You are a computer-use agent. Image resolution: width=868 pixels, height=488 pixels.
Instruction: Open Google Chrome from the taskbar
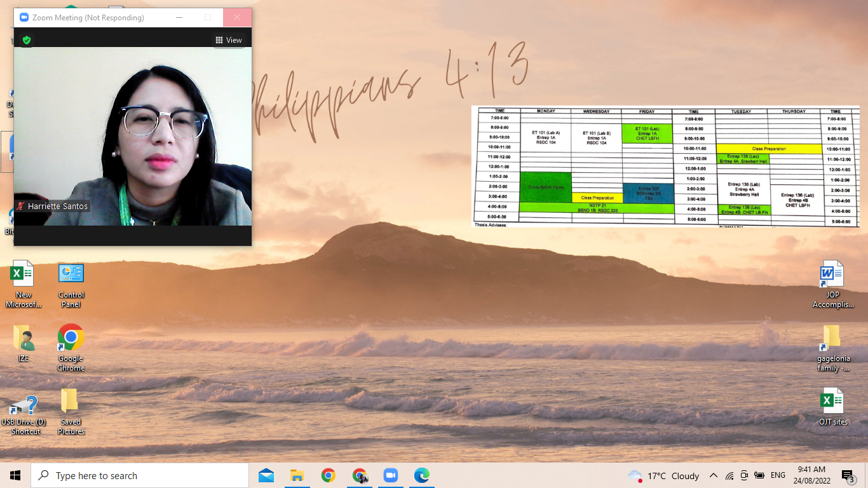coord(328,475)
